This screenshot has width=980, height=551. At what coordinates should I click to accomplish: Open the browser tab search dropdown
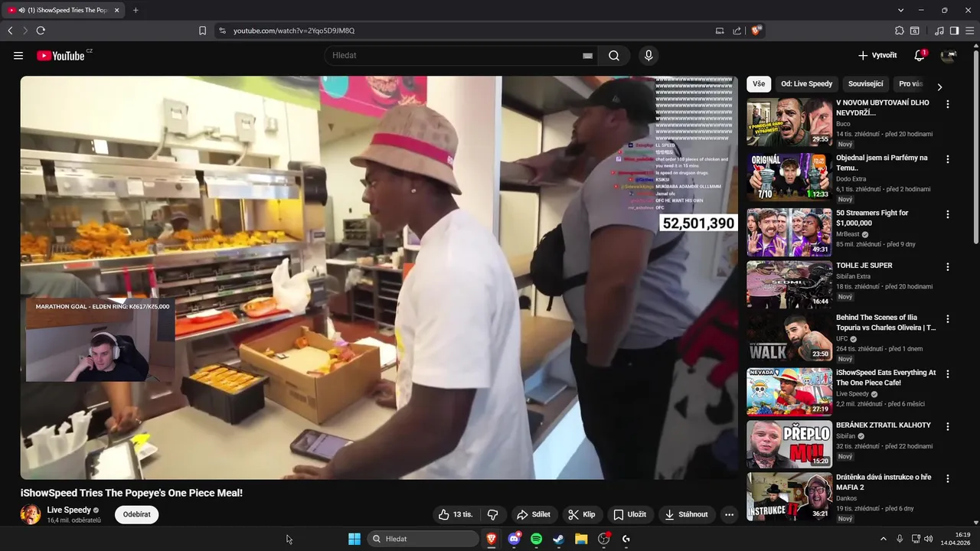point(900,10)
